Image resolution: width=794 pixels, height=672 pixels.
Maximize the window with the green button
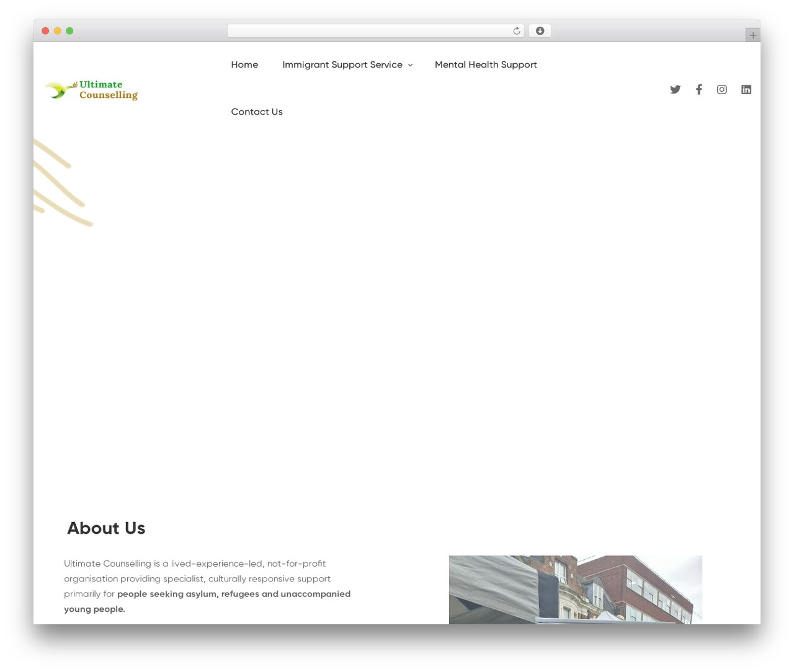click(69, 31)
